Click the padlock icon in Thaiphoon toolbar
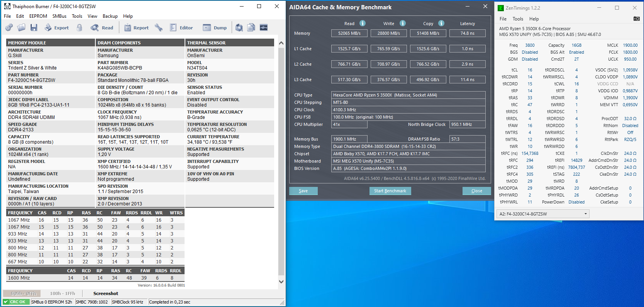Screen dimensions: 644x307 (80, 27)
